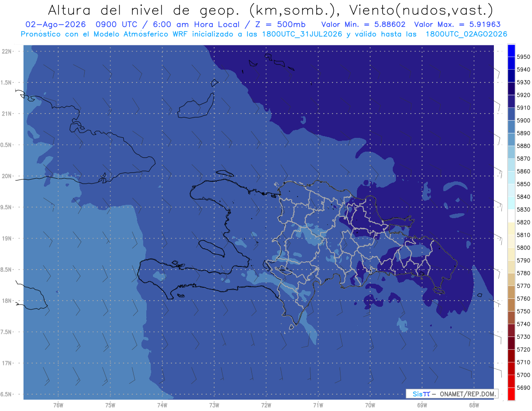Click the 72W longitude label
The width and height of the screenshot is (532, 411).
266,405
